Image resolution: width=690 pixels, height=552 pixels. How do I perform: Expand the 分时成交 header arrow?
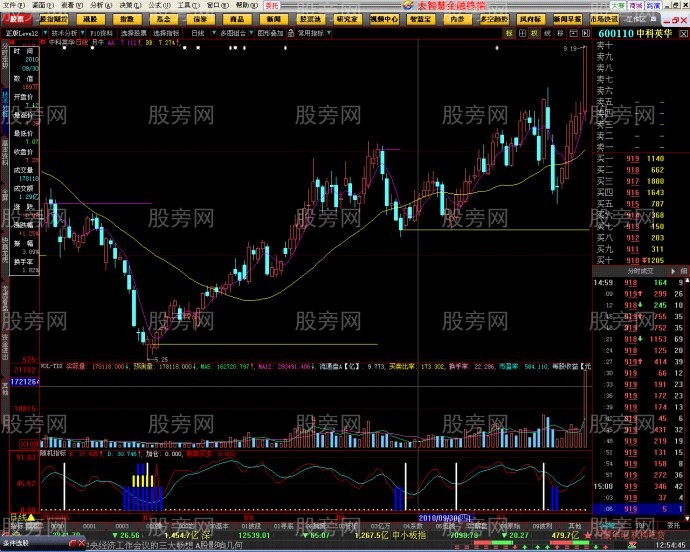[x=673, y=271]
